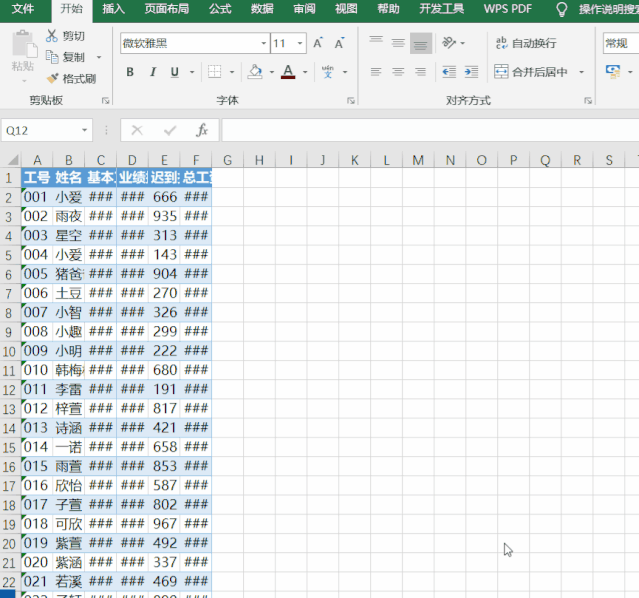This screenshot has width=639, height=598.
Task: Click the lightbulb tell-me icon
Action: [x=562, y=9]
